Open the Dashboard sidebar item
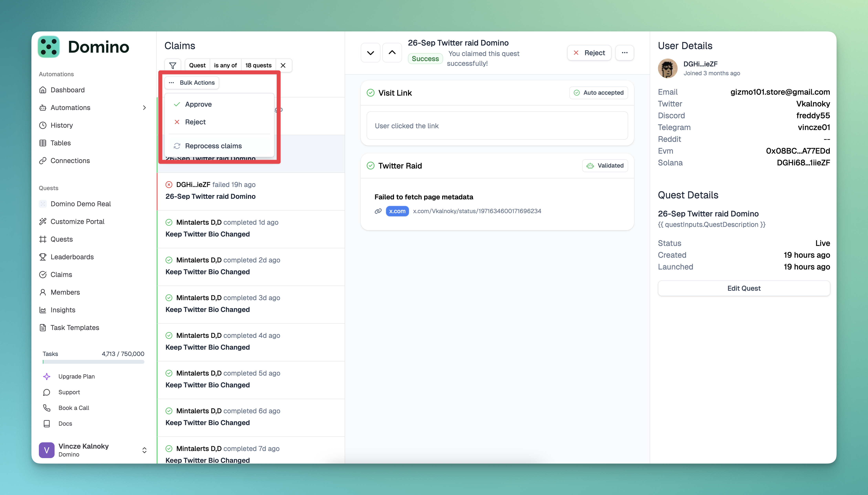 [x=67, y=90]
